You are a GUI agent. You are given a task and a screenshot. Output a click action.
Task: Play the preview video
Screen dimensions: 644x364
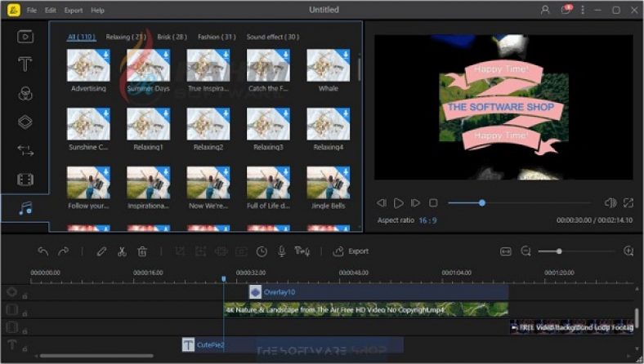click(398, 202)
